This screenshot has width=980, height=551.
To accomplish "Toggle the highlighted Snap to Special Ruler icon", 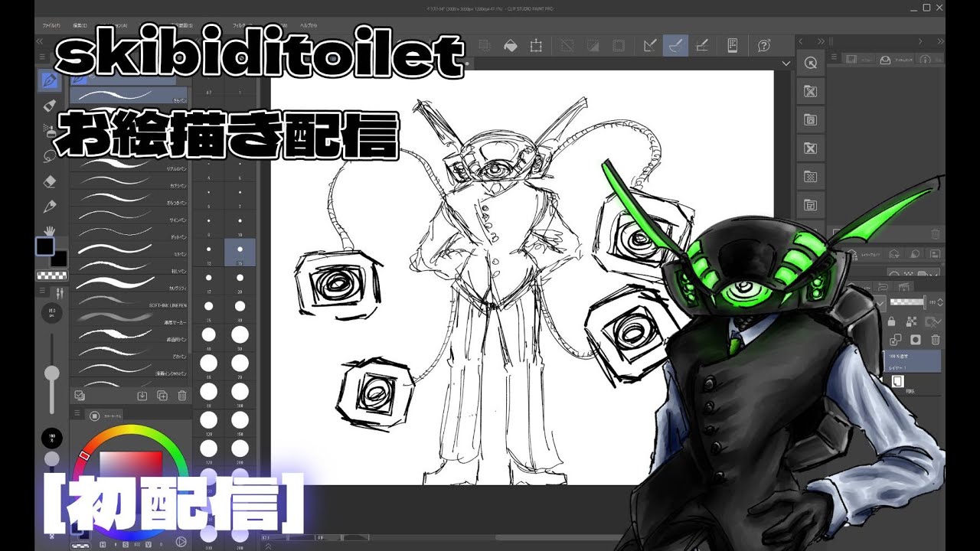I will click(675, 46).
